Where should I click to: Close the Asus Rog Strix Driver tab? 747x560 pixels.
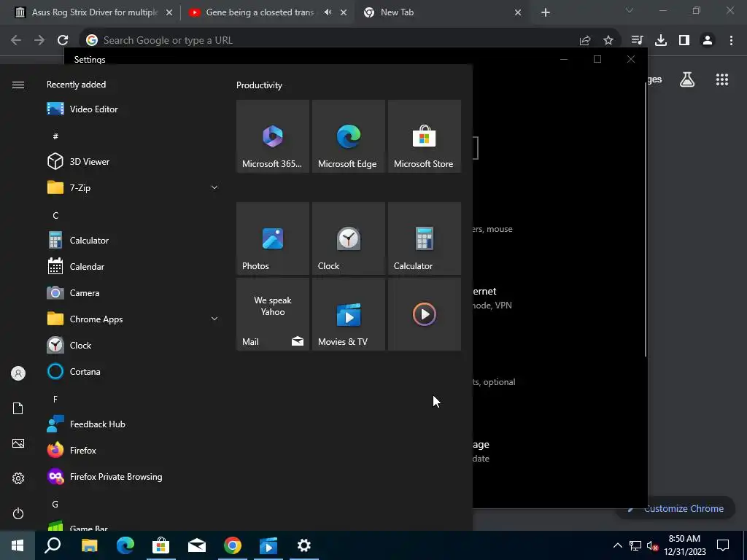(169, 13)
